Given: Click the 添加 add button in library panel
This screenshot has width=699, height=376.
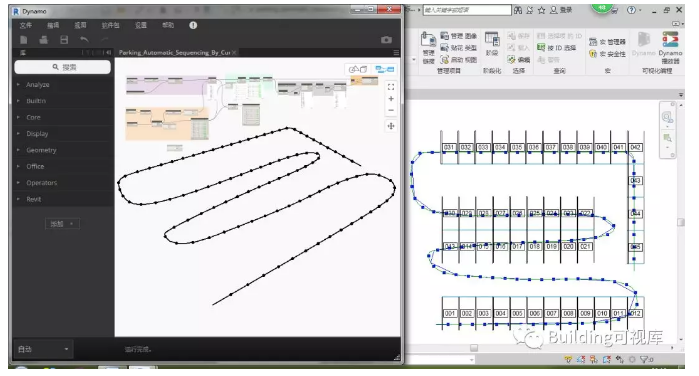Looking at the screenshot, I should [62, 224].
